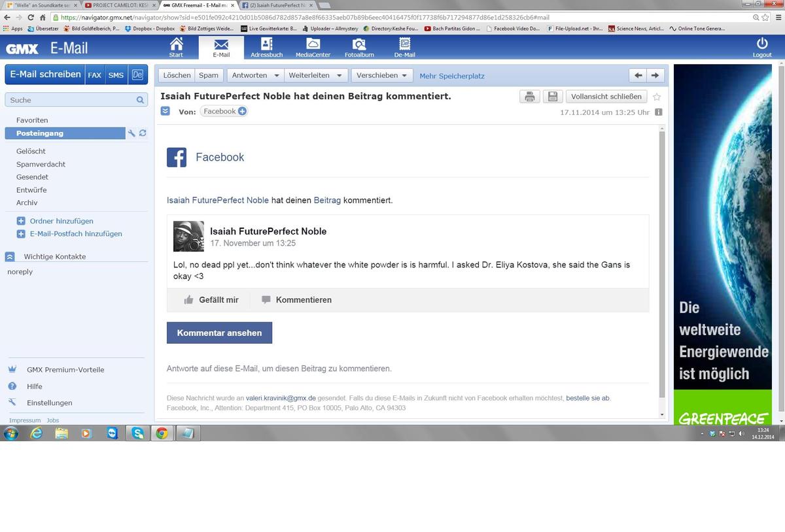
Task: Click the Logout power icon
Action: point(762,44)
